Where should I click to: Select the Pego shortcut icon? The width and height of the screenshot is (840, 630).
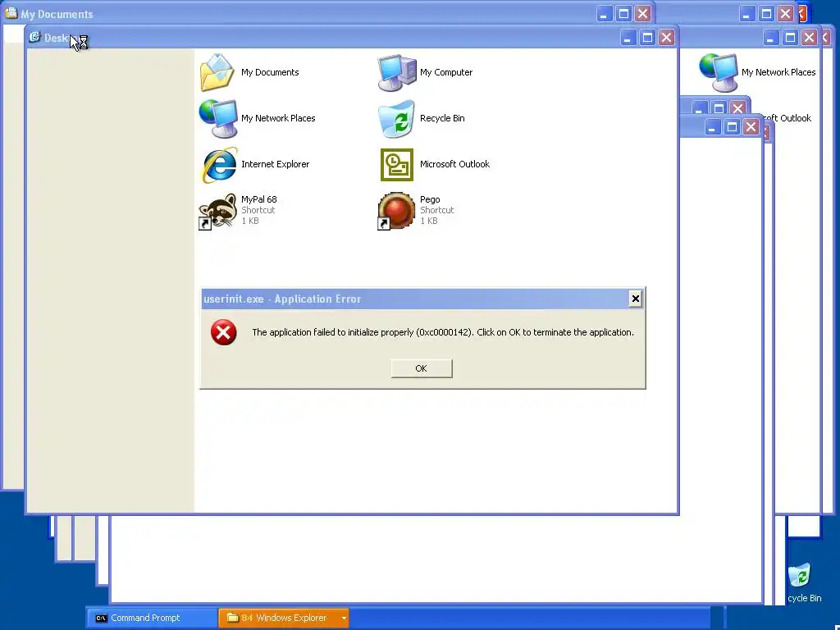(x=396, y=211)
